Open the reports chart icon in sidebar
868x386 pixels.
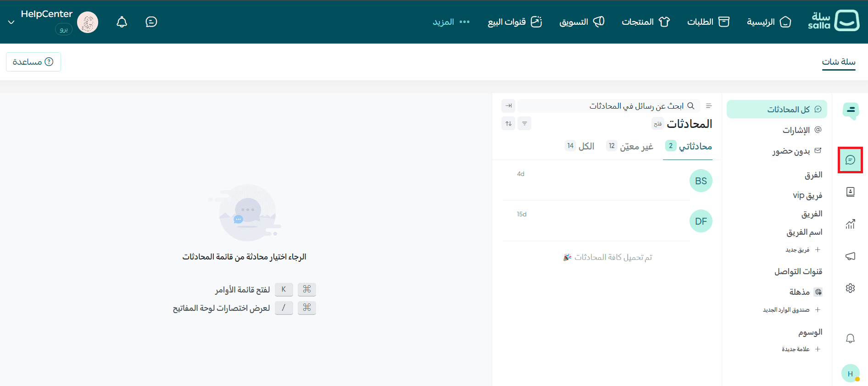coord(850,224)
